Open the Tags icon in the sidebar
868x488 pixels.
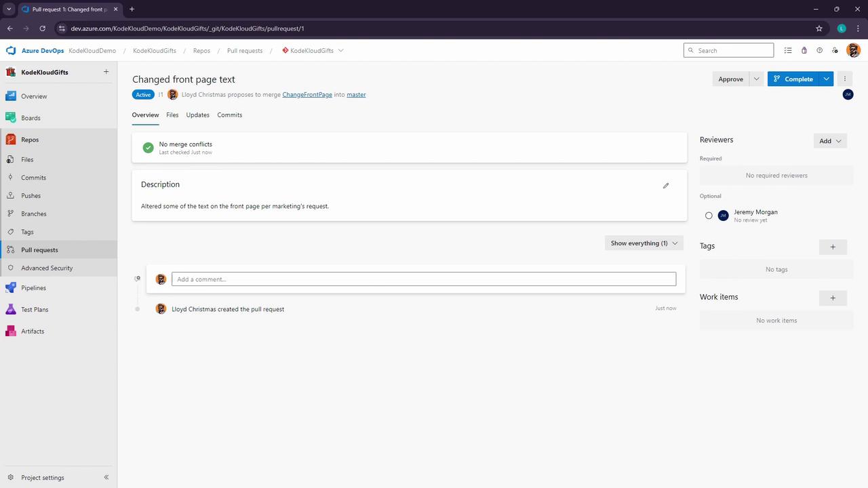10,232
